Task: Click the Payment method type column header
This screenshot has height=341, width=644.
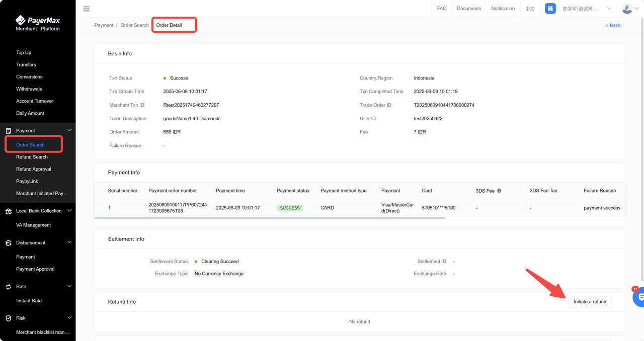Action: point(344,191)
